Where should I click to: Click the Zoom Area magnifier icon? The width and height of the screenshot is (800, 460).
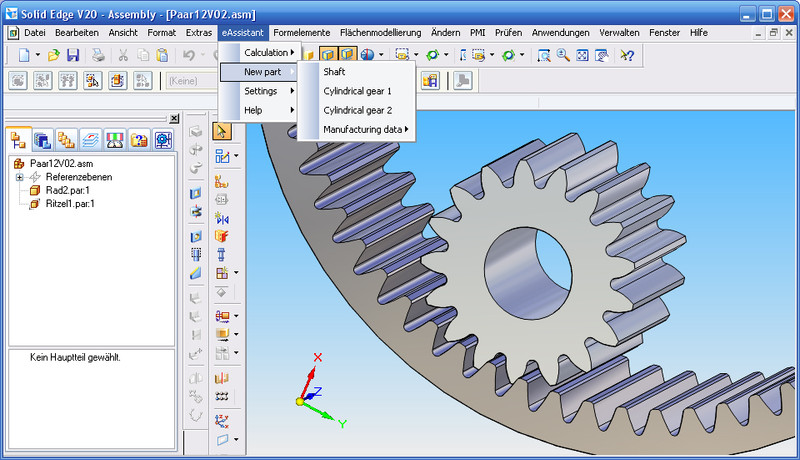(543, 55)
